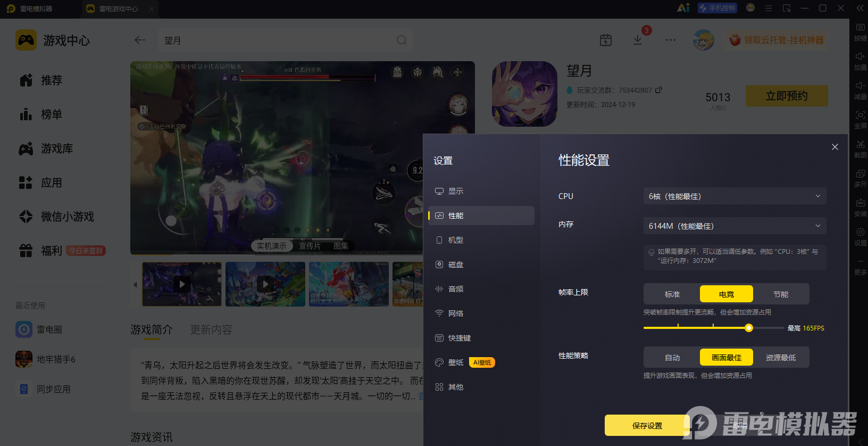Viewport: 868px width, 446px height.
Task: Click the 按键 keymapping icon
Action: (x=860, y=31)
